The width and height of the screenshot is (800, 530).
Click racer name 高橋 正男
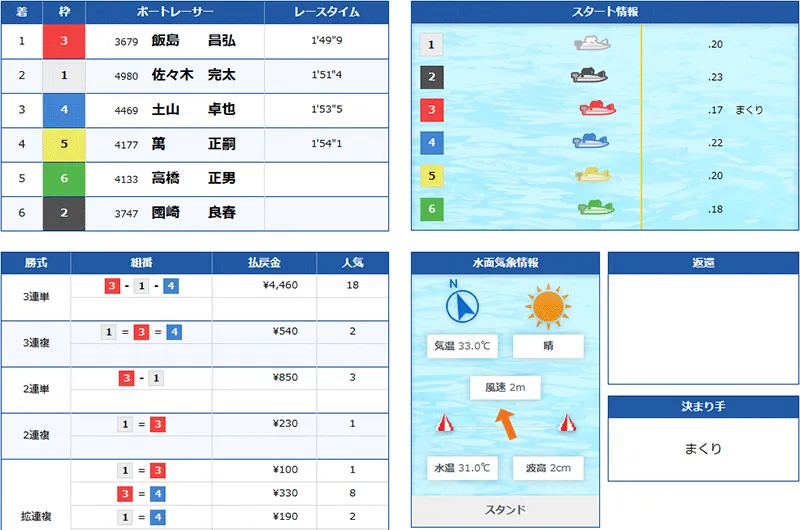click(193, 178)
